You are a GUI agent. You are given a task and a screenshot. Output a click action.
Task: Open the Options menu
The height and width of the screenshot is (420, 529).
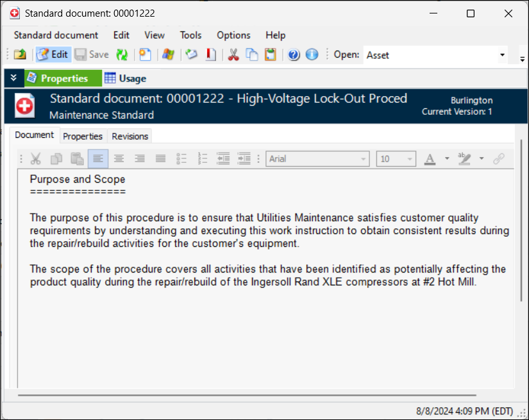(233, 35)
